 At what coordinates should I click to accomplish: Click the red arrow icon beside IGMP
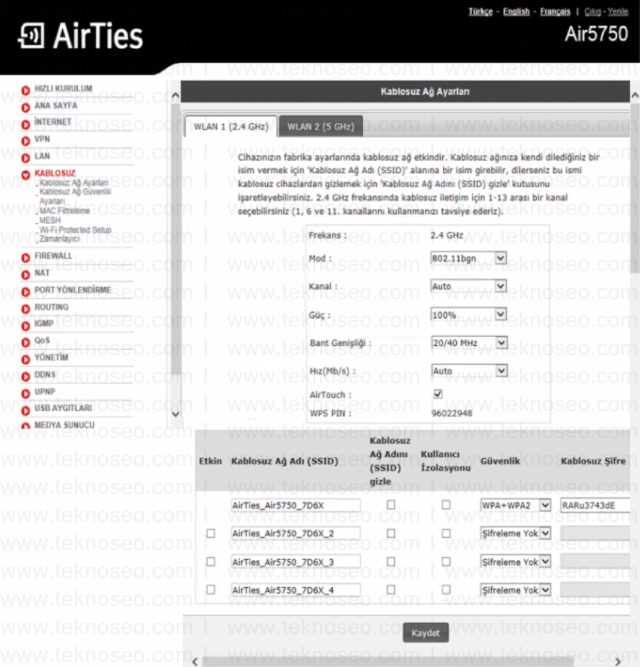[26, 325]
